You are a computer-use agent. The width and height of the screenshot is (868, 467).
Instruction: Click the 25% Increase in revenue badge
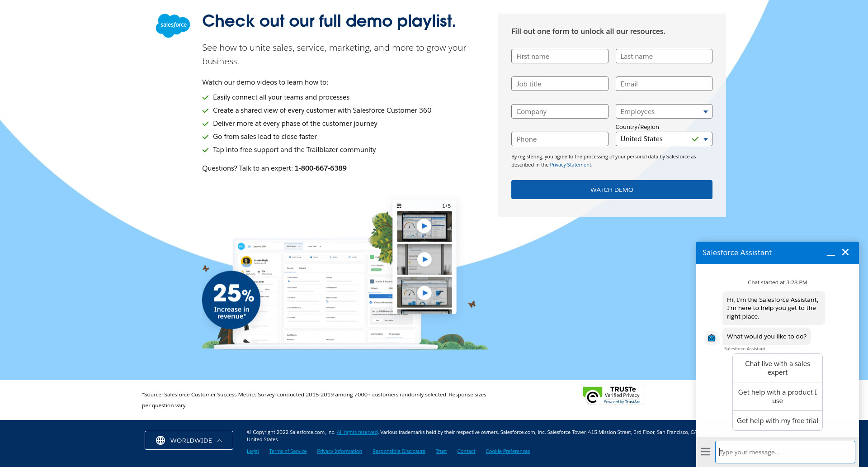tap(231, 300)
